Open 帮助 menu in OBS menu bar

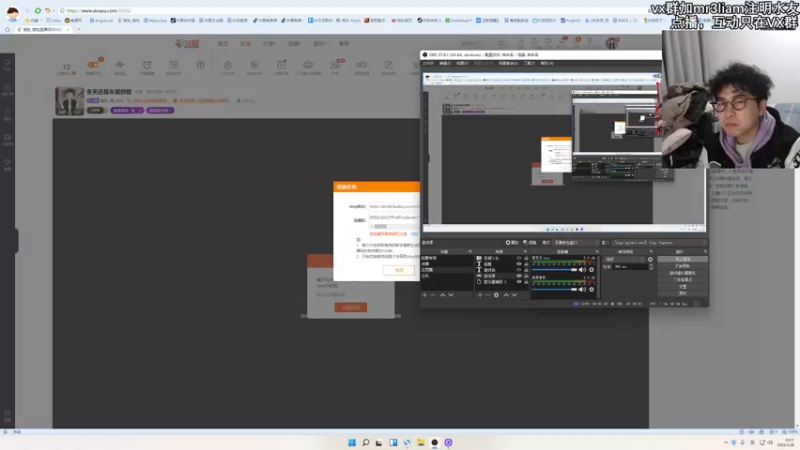tap(546, 63)
